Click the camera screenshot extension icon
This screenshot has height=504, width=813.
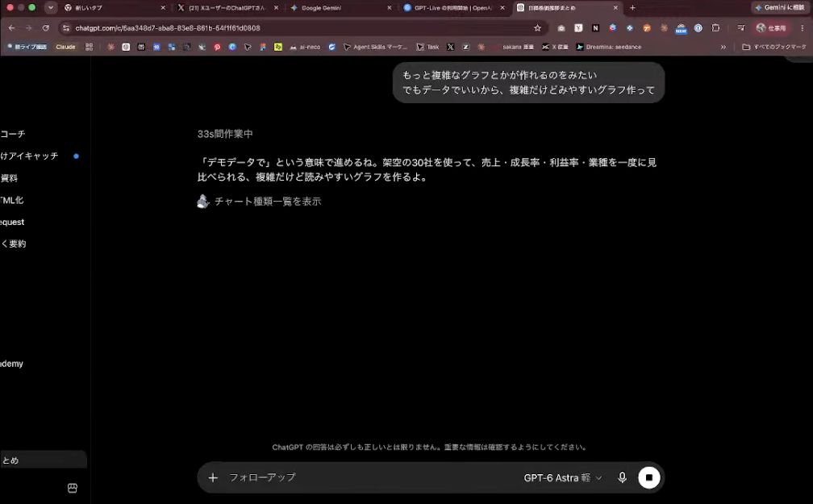coord(561,28)
